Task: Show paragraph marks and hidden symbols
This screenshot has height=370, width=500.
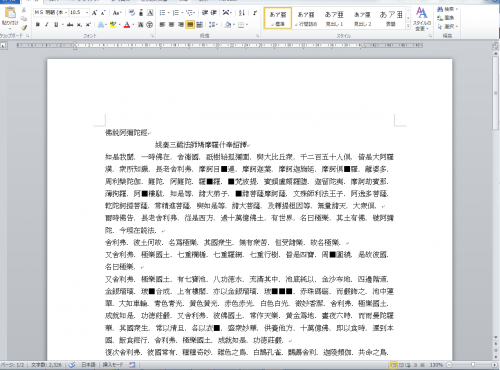Action: pyautogui.click(x=255, y=13)
